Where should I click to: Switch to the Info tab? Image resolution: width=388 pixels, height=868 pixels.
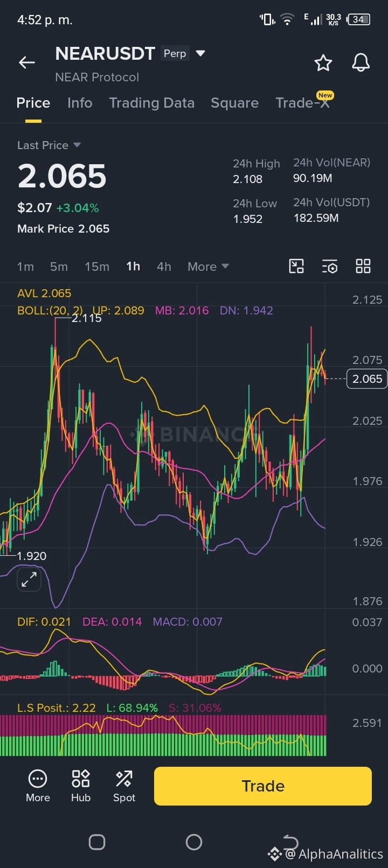tap(80, 103)
